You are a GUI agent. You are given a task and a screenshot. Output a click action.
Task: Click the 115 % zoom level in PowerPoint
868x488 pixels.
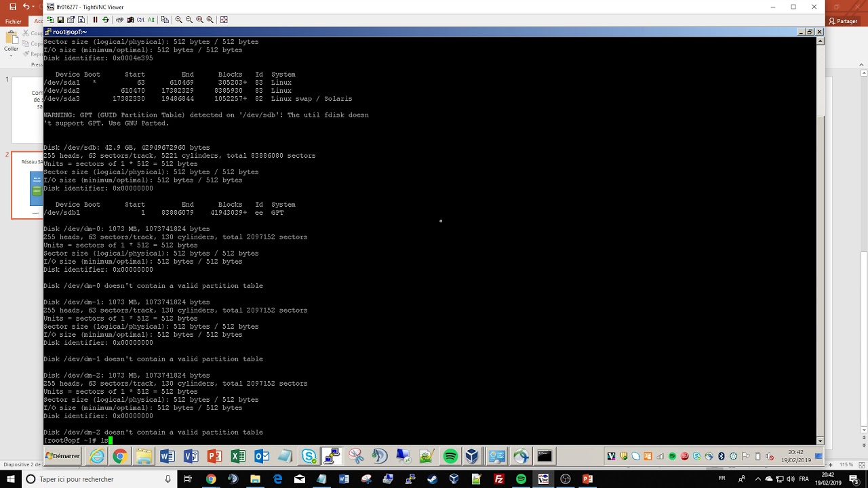click(846, 464)
